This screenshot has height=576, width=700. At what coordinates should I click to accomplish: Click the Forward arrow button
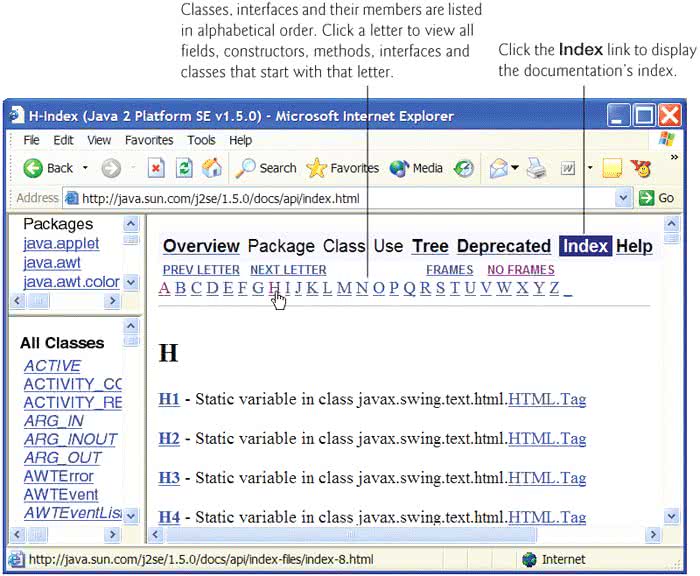[x=111, y=168]
